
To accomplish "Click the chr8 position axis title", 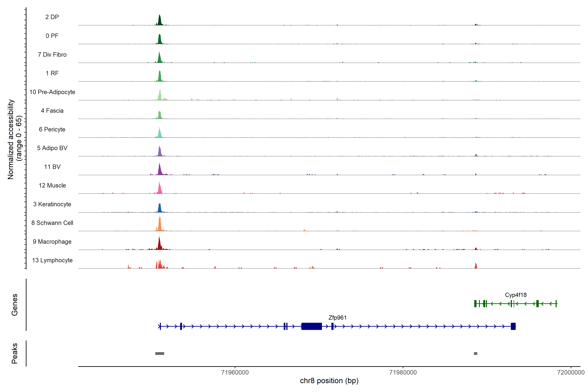I will 329,381.
